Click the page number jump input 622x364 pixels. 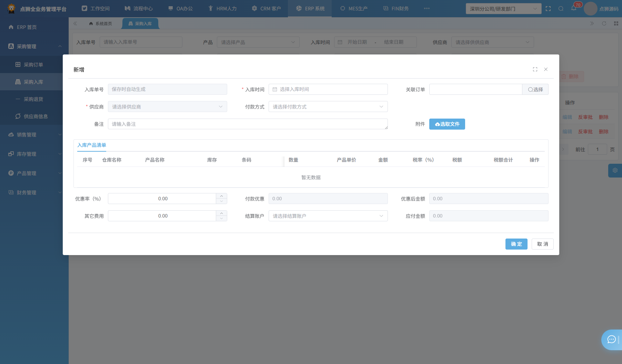(598, 149)
